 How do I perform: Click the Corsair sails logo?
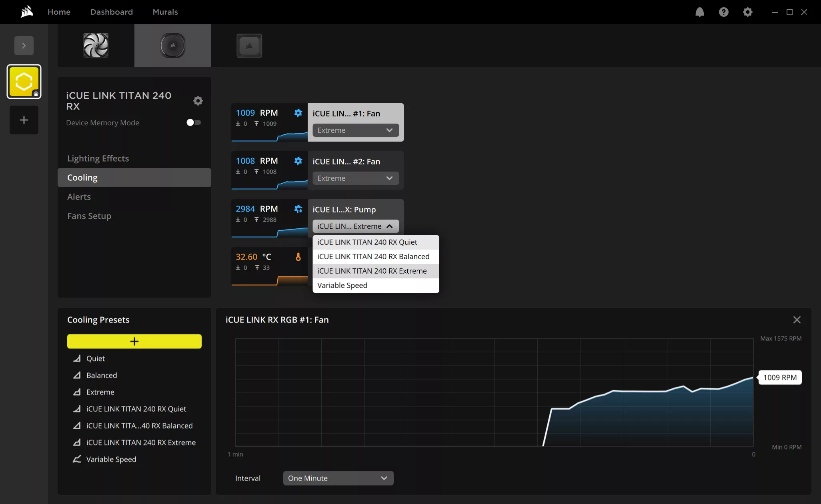pyautogui.click(x=27, y=12)
